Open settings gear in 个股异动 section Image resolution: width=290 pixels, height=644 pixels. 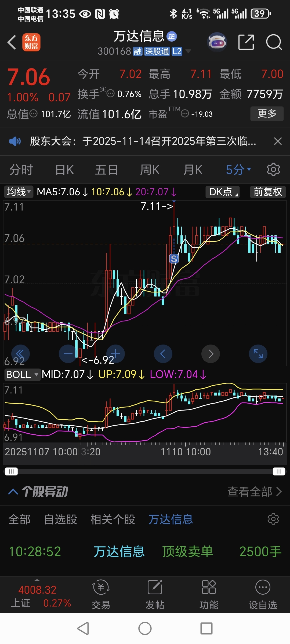[x=273, y=519]
